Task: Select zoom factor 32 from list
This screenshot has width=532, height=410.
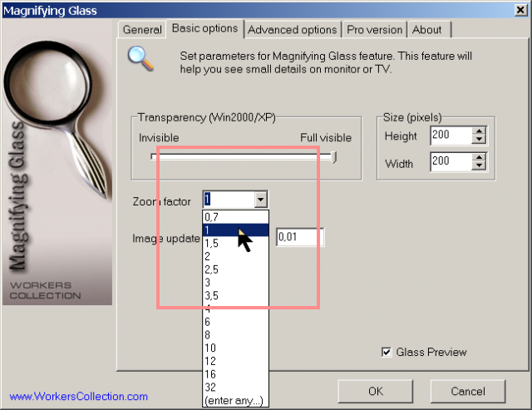Action: coord(236,388)
